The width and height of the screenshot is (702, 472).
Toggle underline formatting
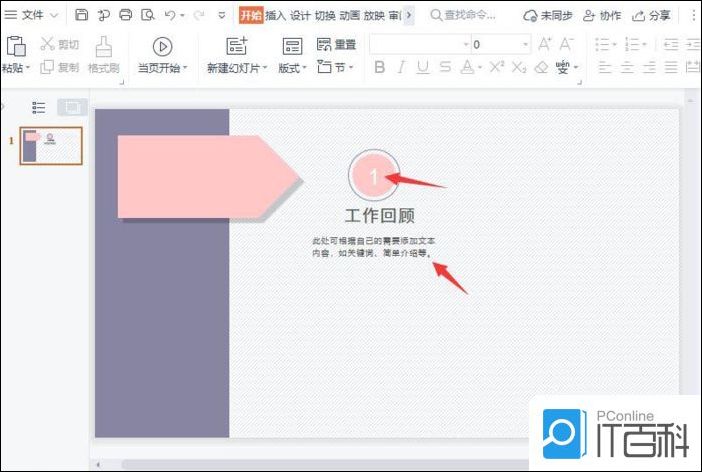click(x=423, y=68)
